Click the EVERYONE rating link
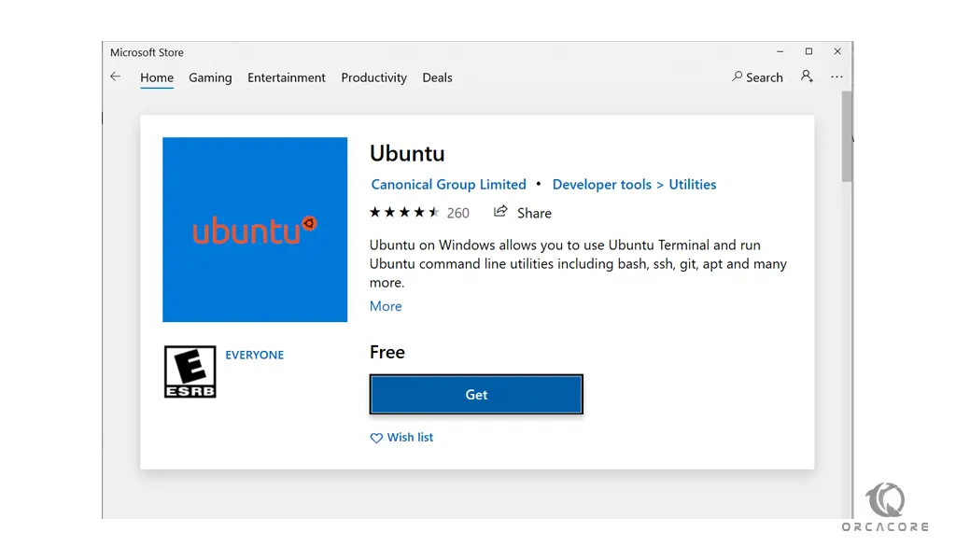 click(254, 355)
